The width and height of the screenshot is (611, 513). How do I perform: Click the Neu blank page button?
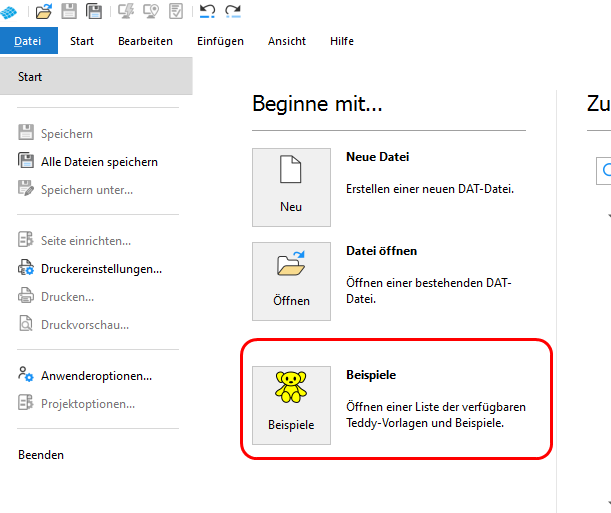coord(291,186)
